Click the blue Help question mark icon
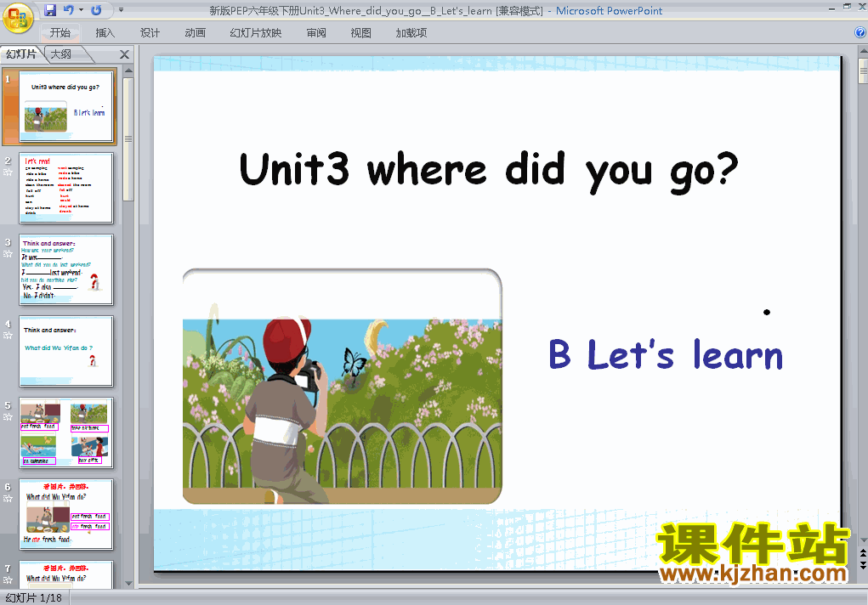This screenshot has width=868, height=605. click(860, 32)
